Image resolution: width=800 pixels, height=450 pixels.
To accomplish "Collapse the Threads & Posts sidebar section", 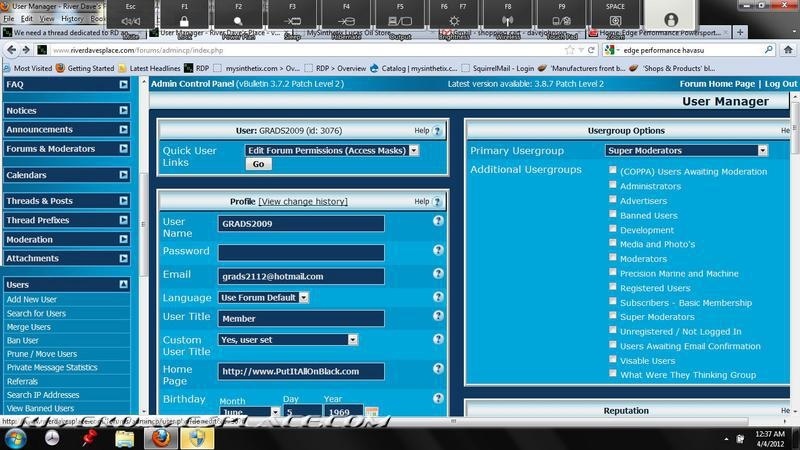I will (x=123, y=201).
